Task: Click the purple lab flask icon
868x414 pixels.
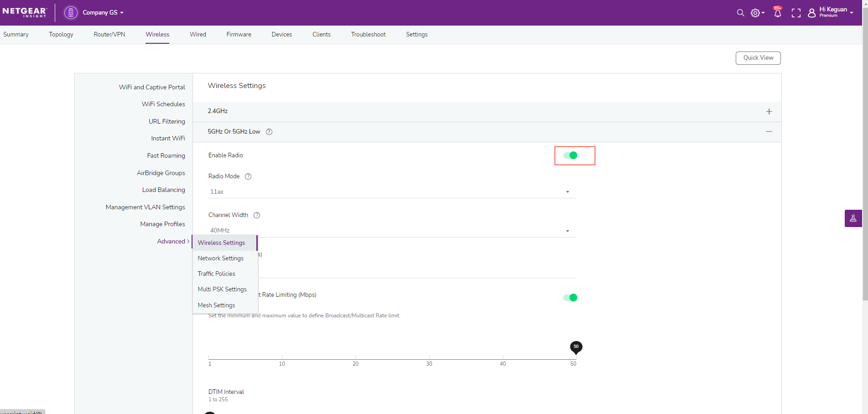Action: click(853, 218)
